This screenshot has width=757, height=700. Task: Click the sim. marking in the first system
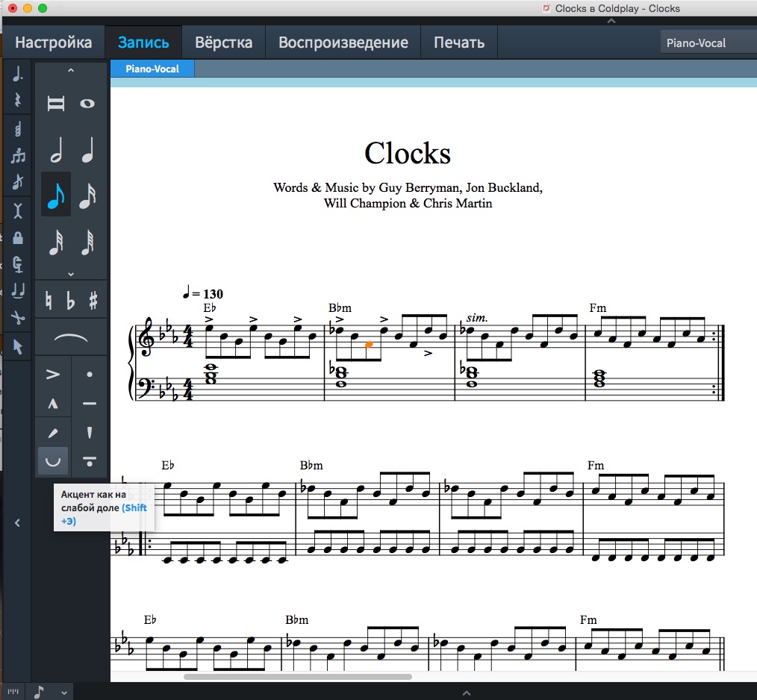(477, 317)
